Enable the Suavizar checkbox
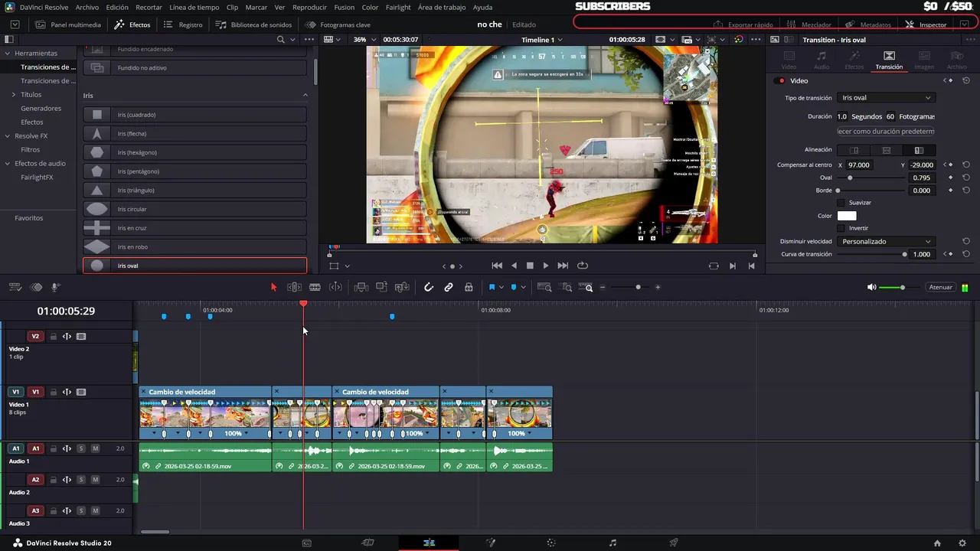 (x=841, y=203)
